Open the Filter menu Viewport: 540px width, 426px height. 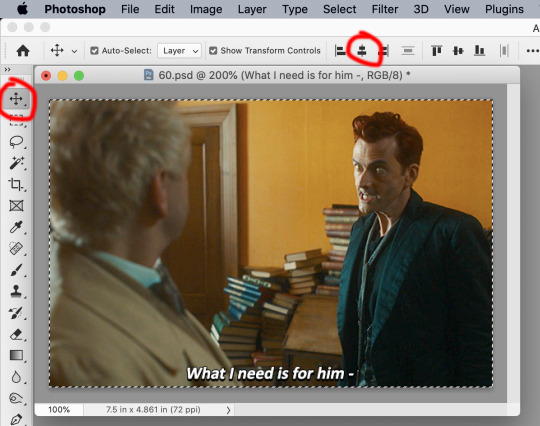pos(385,9)
